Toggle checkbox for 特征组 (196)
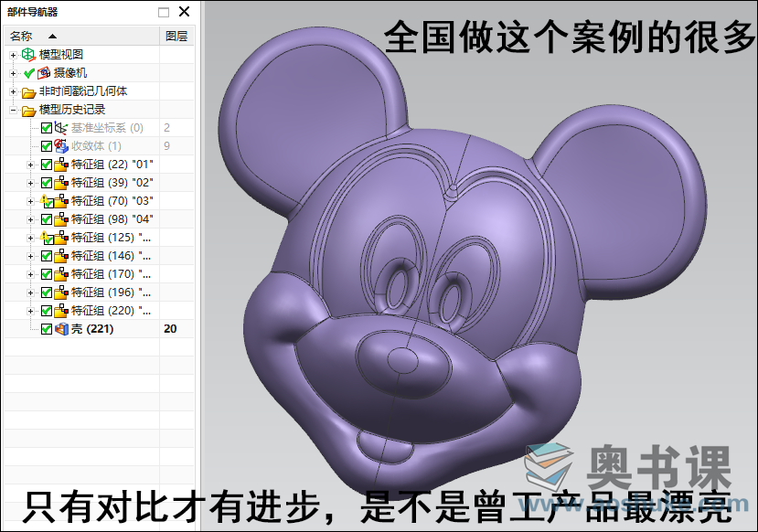 47,293
